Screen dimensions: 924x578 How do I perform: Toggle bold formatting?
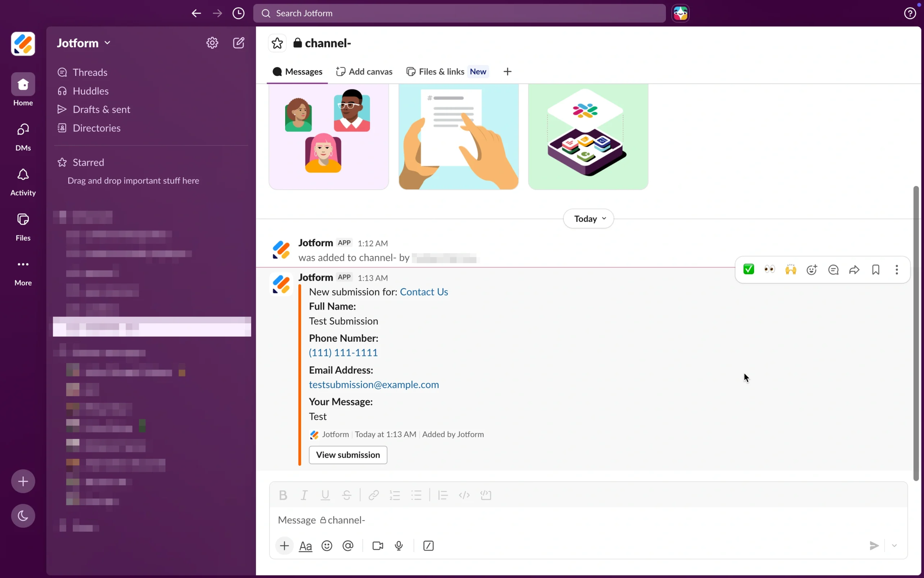283,495
